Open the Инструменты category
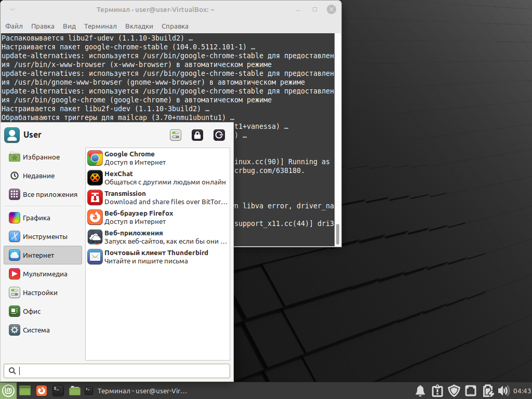 pos(43,236)
